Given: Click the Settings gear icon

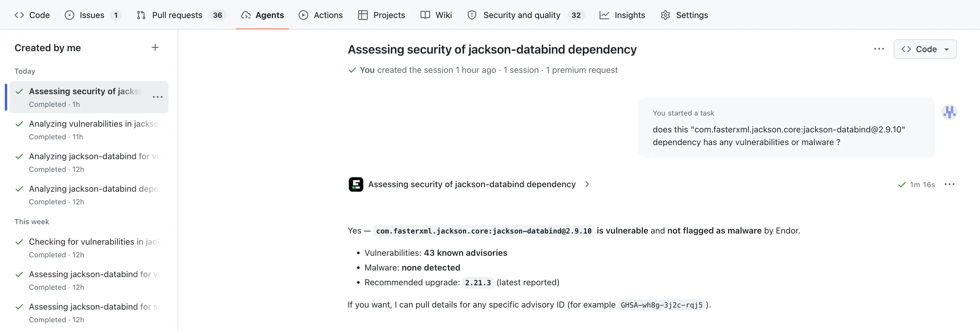Looking at the screenshot, I should (665, 15).
